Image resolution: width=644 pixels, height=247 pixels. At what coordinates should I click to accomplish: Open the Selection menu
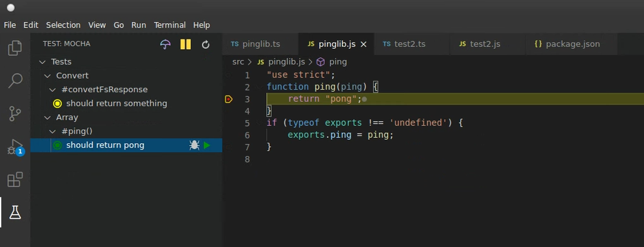tap(63, 25)
